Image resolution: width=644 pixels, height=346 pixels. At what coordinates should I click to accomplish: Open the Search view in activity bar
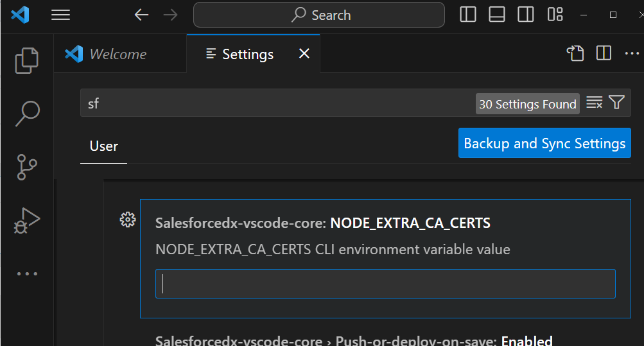point(27,113)
